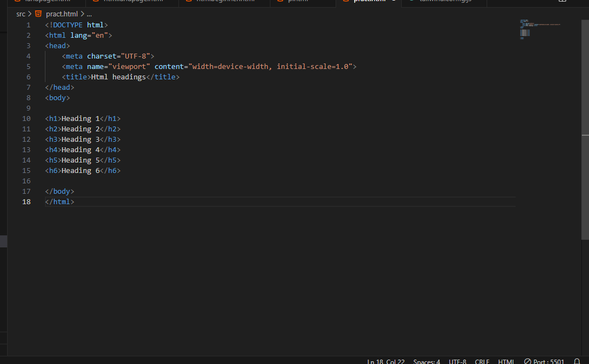Click line number 18 in gutter
Screen dimensions: 589x364
pos(26,202)
